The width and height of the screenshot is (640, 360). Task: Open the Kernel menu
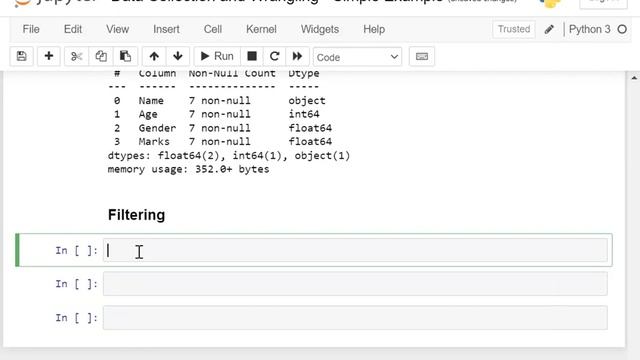tap(261, 29)
